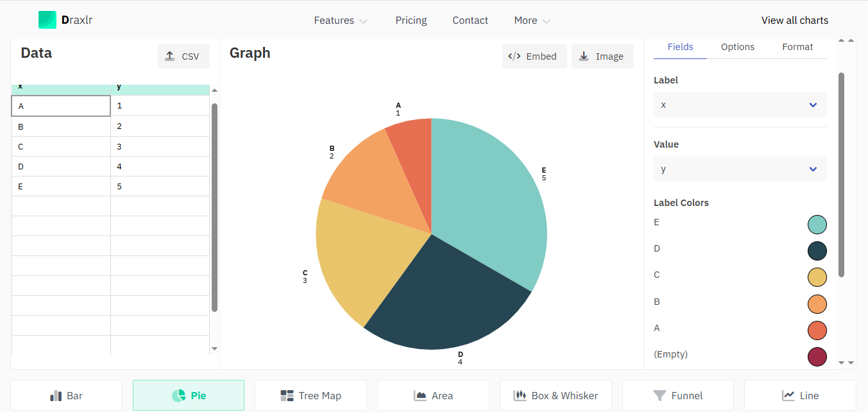Switch to the Options tab
The height and width of the screenshot is (412, 868).
point(737,47)
